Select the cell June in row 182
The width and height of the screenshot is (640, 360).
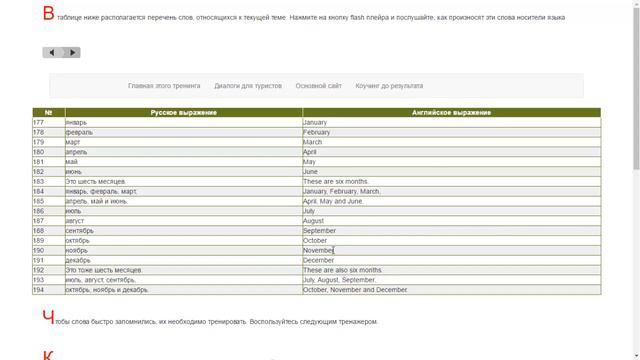point(451,171)
